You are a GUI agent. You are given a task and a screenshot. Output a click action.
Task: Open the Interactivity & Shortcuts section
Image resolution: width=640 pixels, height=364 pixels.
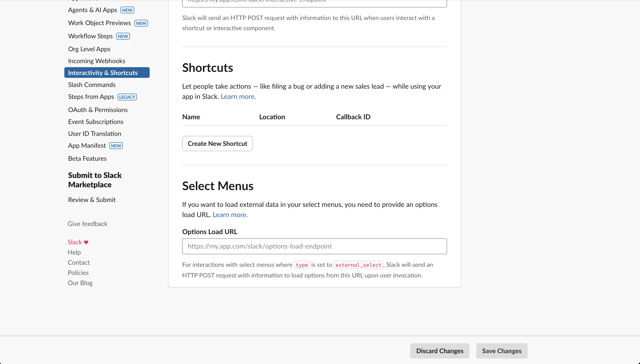[103, 73]
